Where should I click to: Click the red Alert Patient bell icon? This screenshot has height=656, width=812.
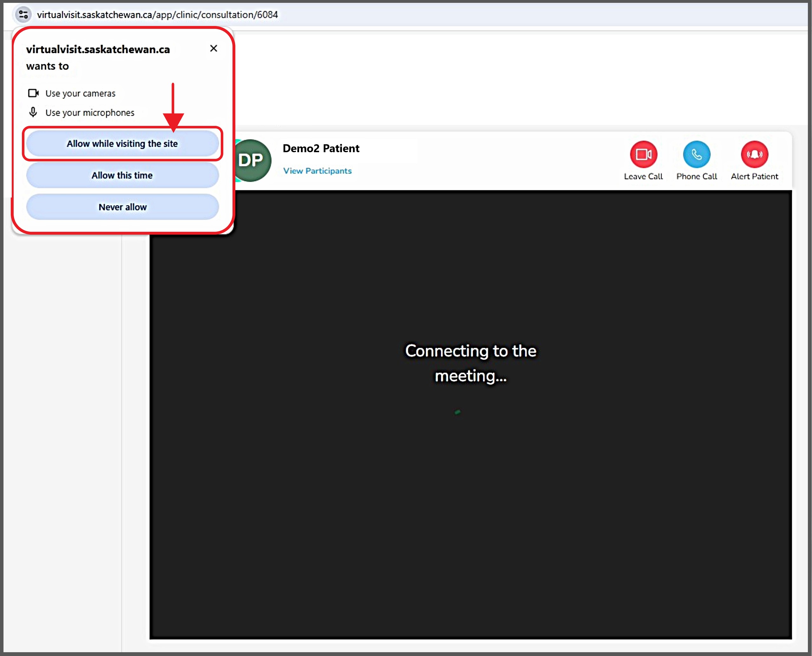tap(754, 154)
